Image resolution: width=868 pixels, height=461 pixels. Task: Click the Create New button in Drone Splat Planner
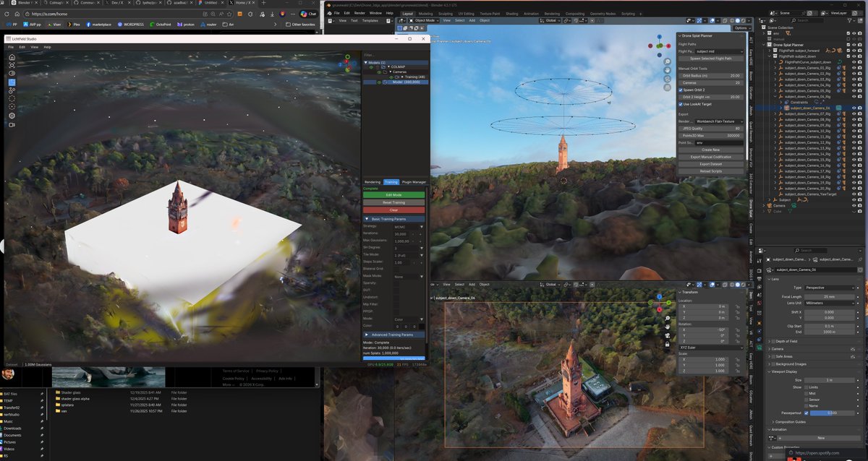coord(710,150)
